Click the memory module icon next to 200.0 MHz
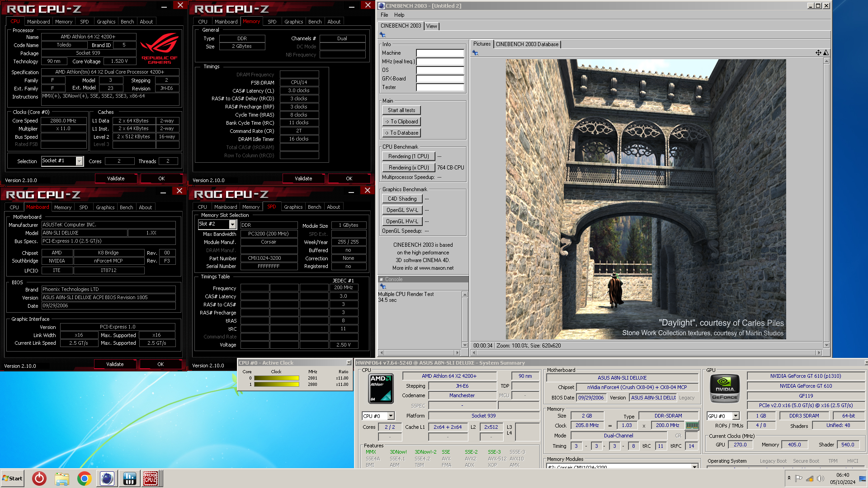868x488 pixels. click(692, 425)
